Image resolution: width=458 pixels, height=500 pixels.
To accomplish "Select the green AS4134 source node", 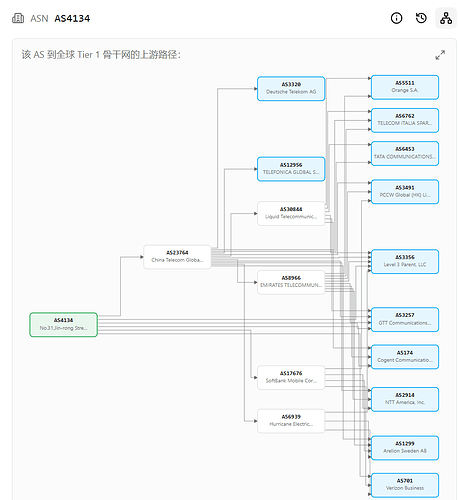I will [x=63, y=324].
